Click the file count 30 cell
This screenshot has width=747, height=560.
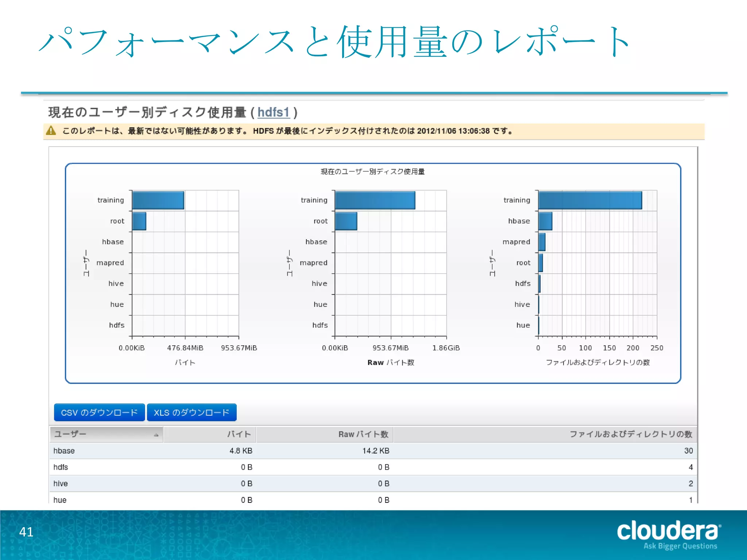688,451
